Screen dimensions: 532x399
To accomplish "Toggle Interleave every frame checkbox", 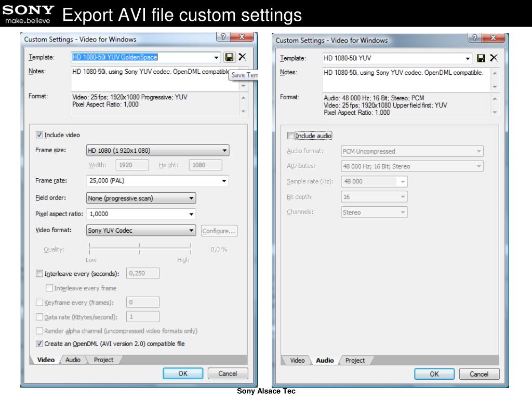I will 49,288.
